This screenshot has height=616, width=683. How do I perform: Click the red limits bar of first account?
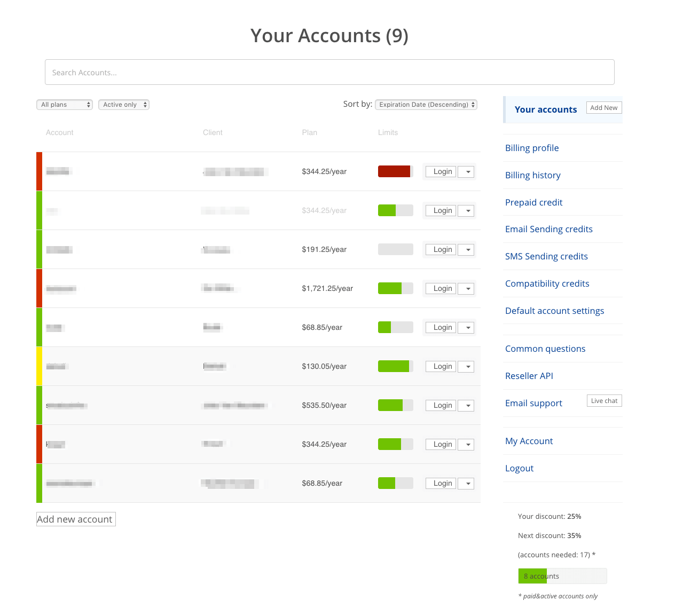[395, 171]
